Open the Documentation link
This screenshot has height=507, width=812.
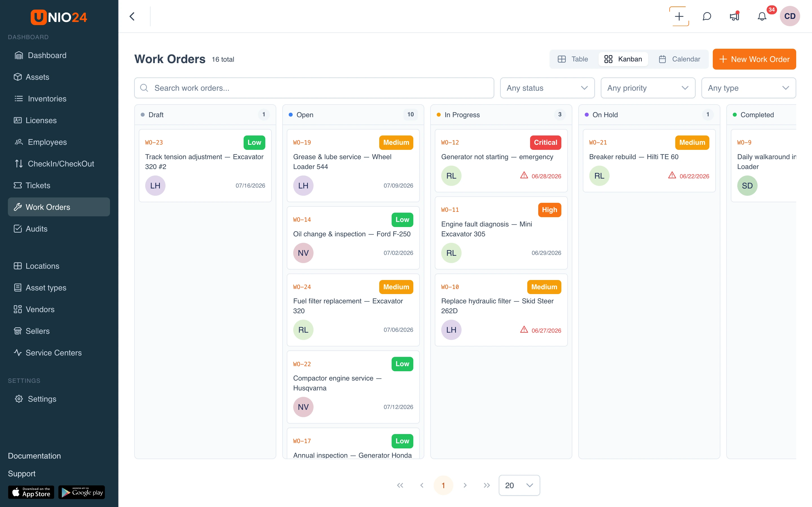coord(34,456)
